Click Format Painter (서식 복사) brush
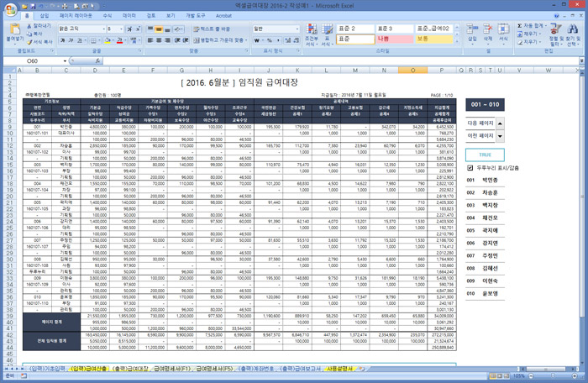Image resolution: width=588 pixels, height=383 pixels. (x=39, y=42)
